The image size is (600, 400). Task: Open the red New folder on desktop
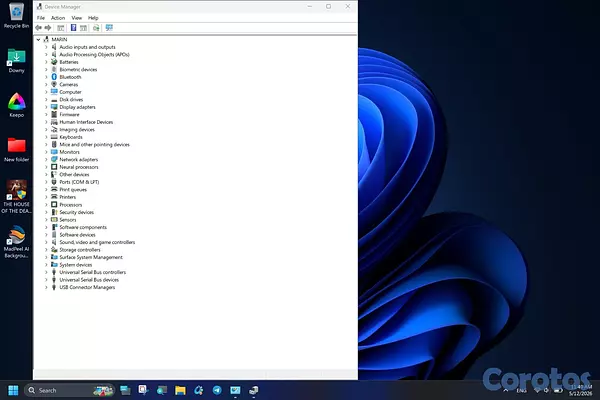click(16, 150)
